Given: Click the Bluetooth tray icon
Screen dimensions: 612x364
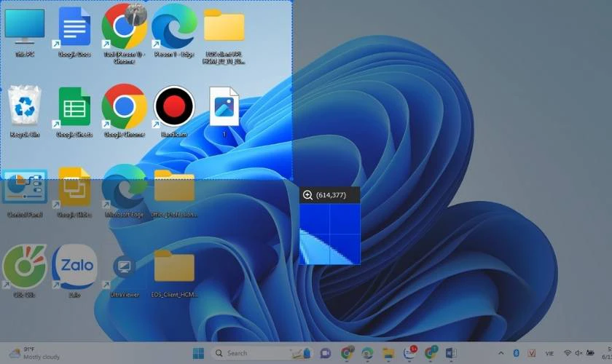Looking at the screenshot, I should (x=516, y=353).
